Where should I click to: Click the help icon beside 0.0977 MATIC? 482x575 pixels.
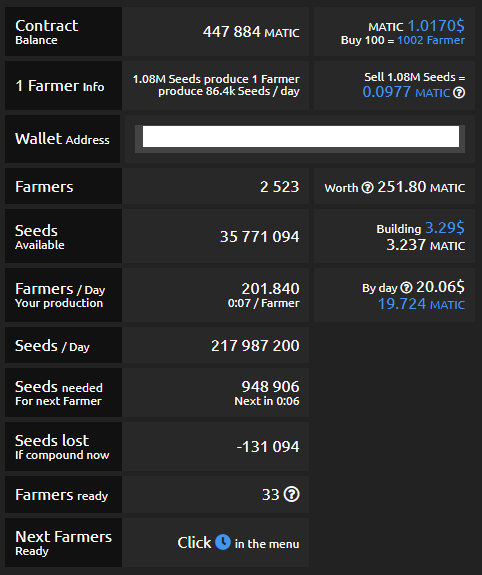(x=459, y=93)
